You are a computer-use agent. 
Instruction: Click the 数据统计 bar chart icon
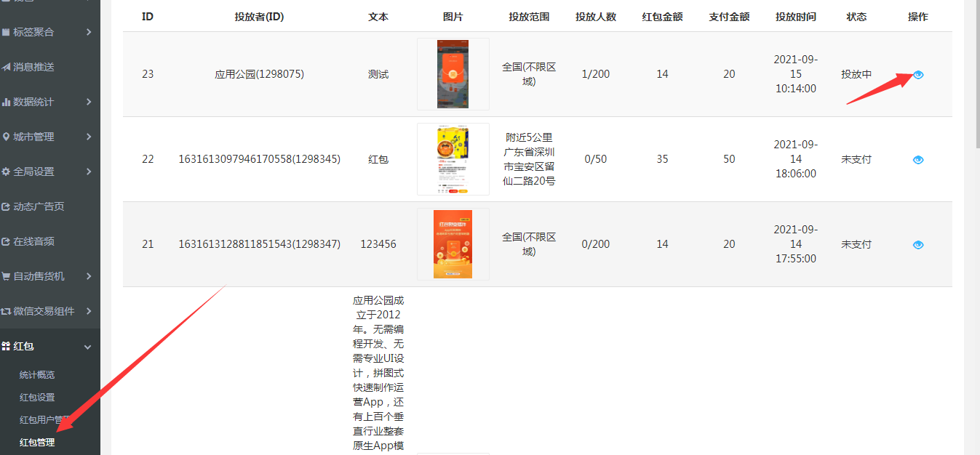tap(7, 102)
